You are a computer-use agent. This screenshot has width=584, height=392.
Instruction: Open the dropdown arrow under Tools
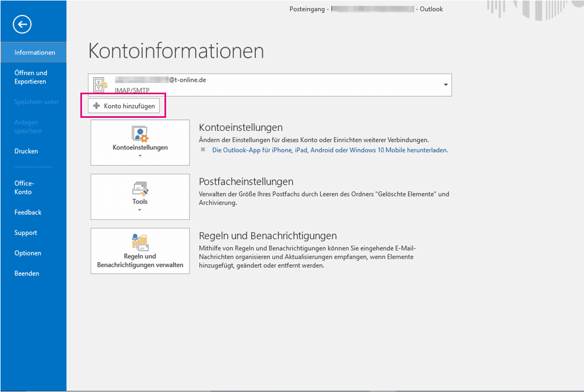(x=140, y=210)
